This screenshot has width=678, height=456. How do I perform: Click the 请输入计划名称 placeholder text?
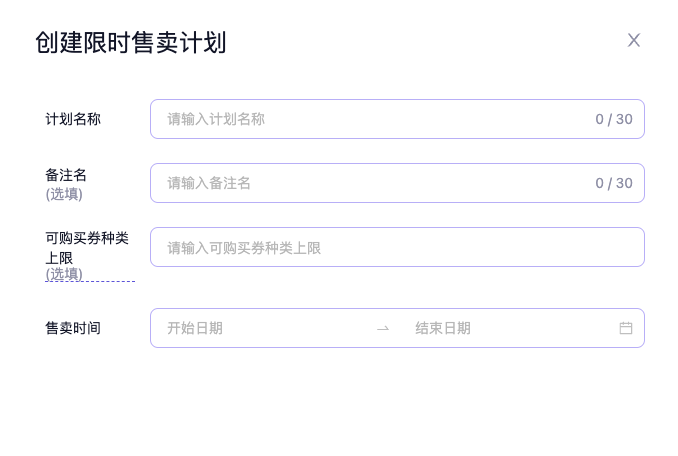(216, 119)
